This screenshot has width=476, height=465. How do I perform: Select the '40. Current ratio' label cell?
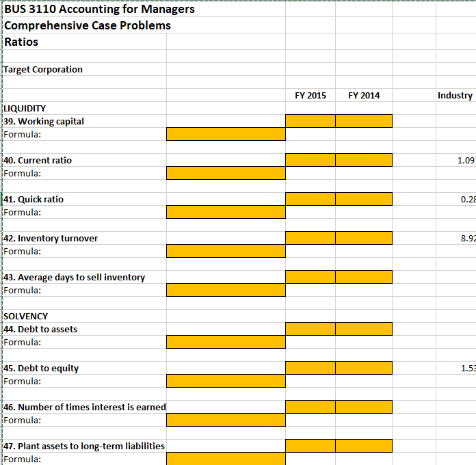coord(84,160)
